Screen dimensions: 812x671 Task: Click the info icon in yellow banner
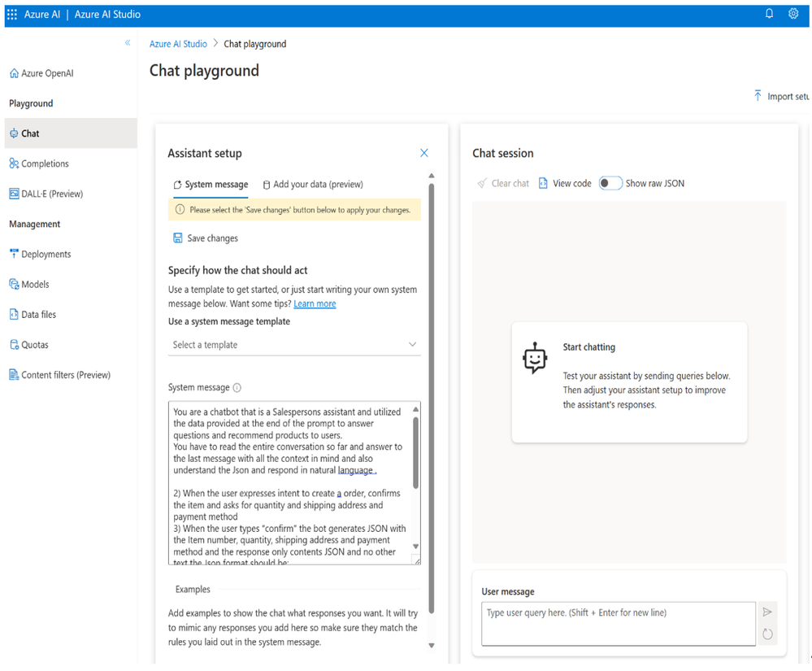pos(180,210)
